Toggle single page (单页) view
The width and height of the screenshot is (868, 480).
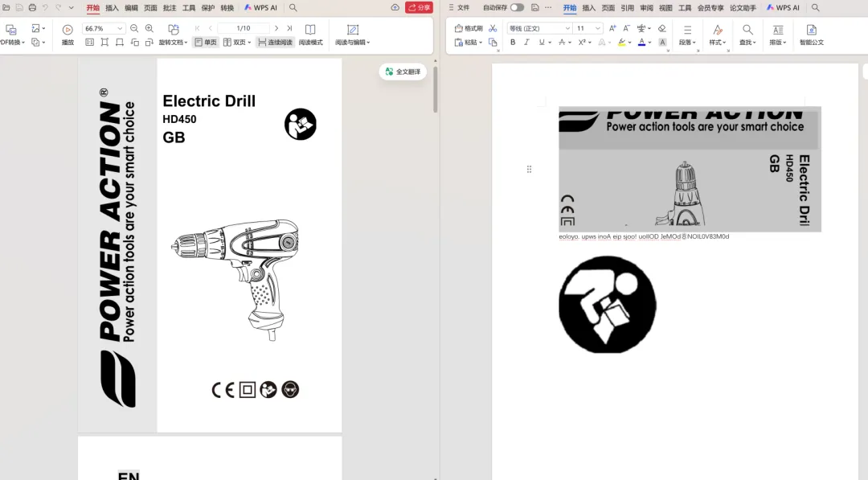(206, 42)
